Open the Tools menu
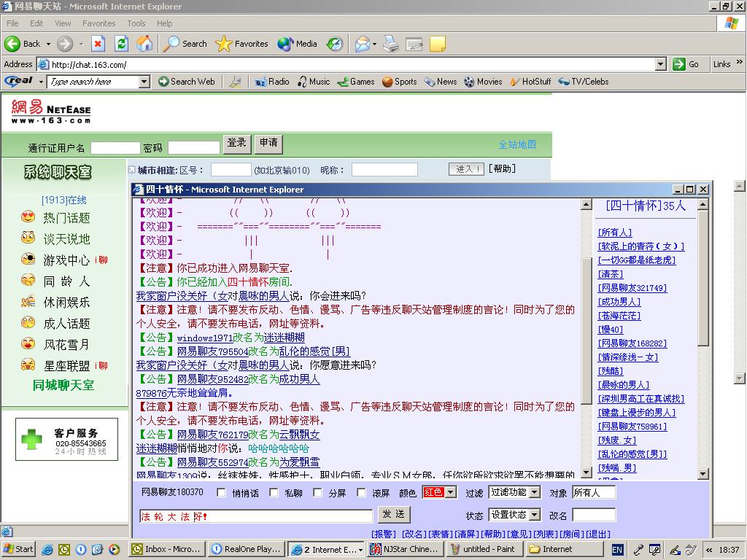 (136, 23)
